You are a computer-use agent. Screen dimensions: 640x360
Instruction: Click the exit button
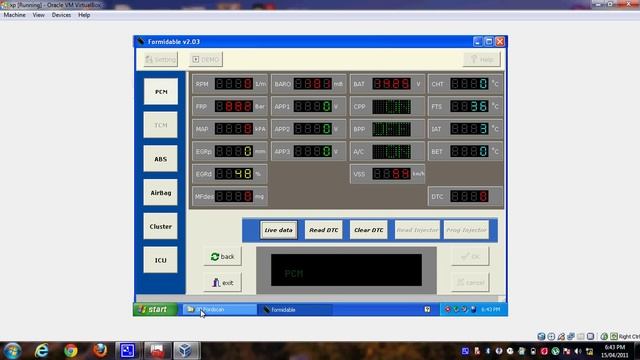pos(222,282)
